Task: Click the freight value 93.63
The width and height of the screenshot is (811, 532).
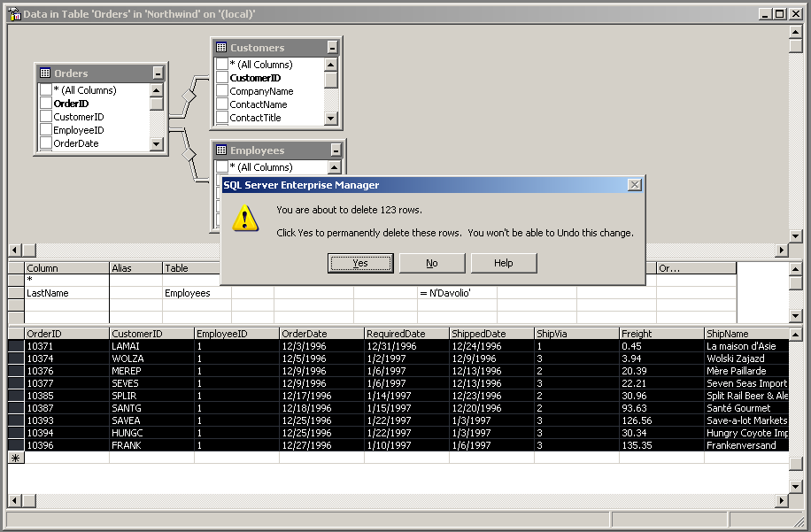Action: click(661, 408)
